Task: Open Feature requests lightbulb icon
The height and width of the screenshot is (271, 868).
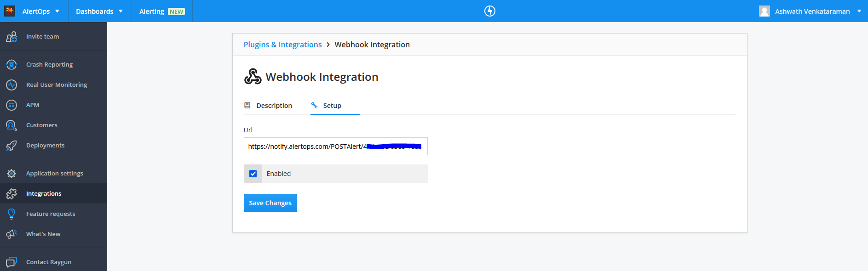Action: point(11,214)
